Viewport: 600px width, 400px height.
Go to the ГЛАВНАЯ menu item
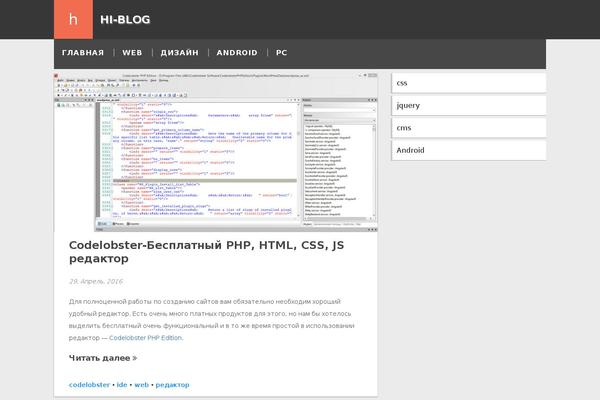coord(83,53)
